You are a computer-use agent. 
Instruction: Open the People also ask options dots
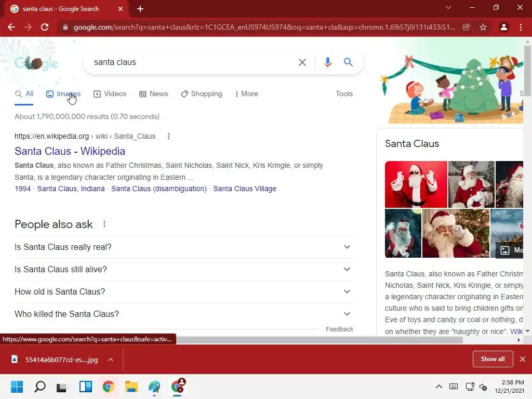tap(104, 224)
